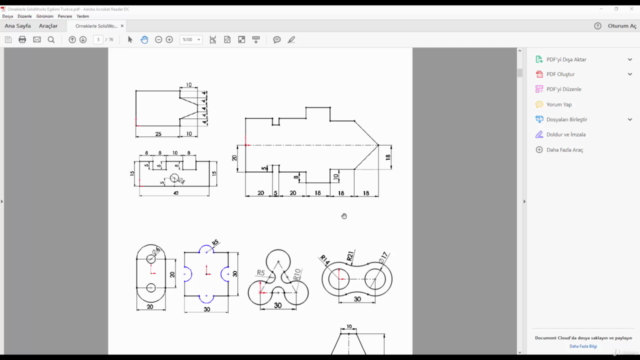Image resolution: width=640 pixels, height=360 pixels.
Task: Click the fit-to-width scrolling icon
Action: [x=213, y=40]
